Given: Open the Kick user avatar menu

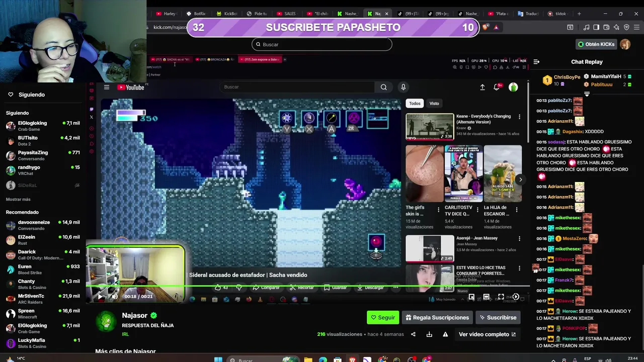Looking at the screenshot, I should [625, 44].
